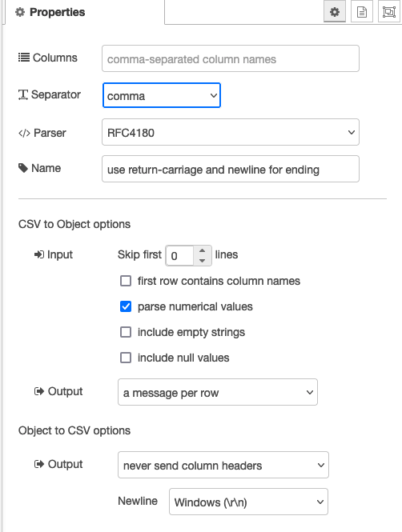This screenshot has width=402, height=532.
Task: Open the node appearance icon tab
Action: 388,12
